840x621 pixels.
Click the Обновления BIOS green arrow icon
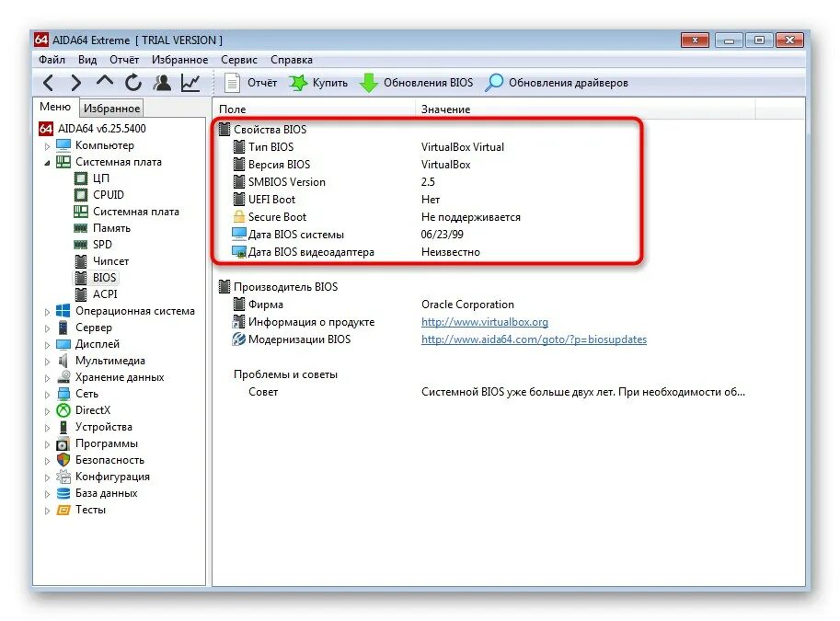pyautogui.click(x=369, y=83)
